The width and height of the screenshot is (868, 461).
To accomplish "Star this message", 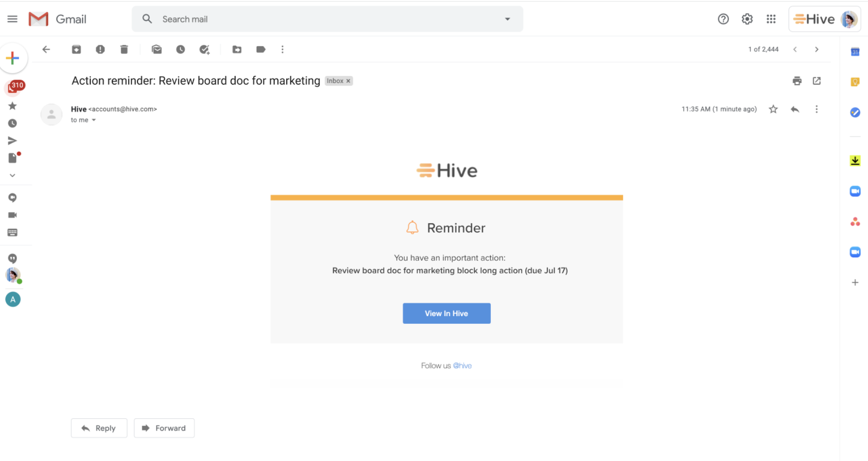I will [773, 109].
